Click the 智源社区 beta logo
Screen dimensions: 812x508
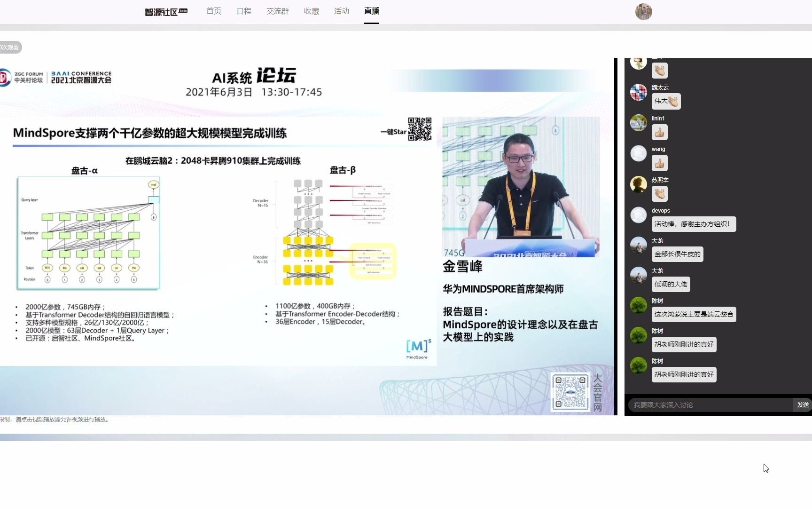coord(166,12)
